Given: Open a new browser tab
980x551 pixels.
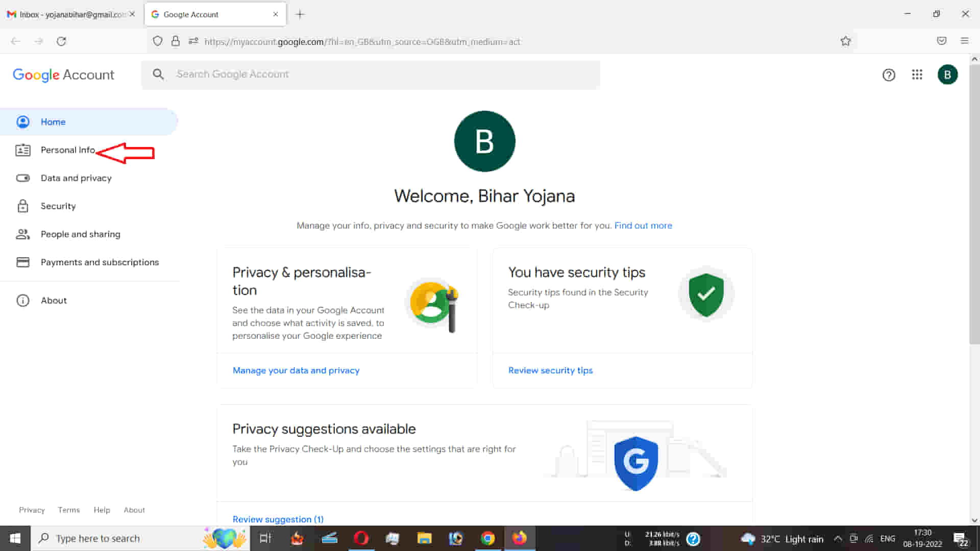Looking at the screenshot, I should click(300, 14).
